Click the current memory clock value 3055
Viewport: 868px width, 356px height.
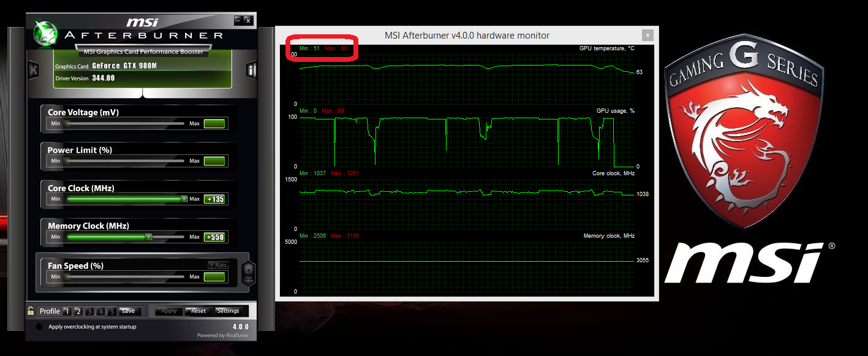point(642,260)
